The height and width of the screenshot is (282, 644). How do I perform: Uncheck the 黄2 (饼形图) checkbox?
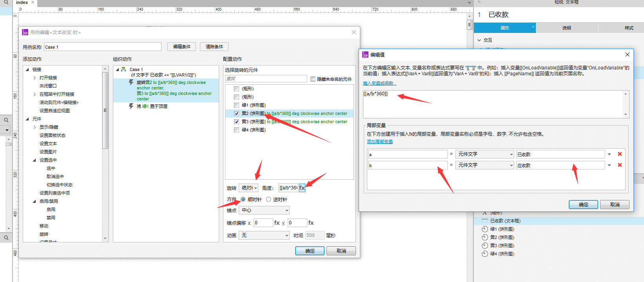[236, 113]
